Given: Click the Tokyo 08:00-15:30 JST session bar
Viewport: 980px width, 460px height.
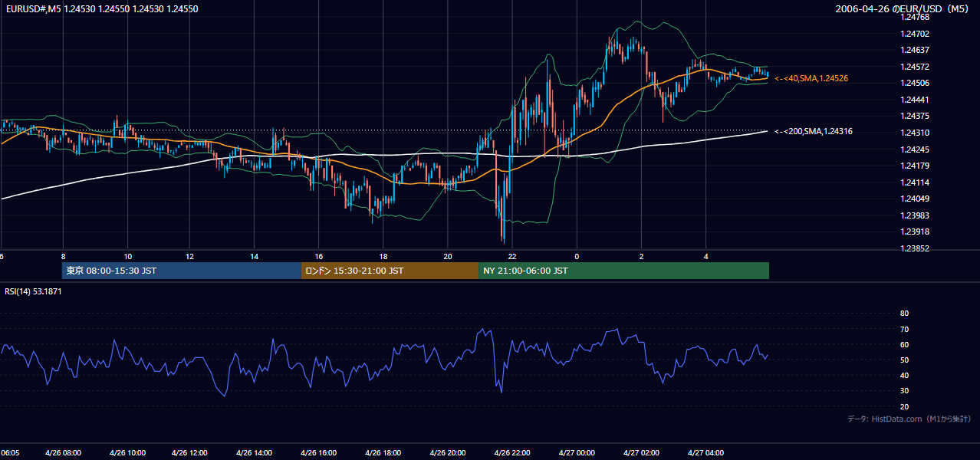Looking at the screenshot, I should (182, 271).
